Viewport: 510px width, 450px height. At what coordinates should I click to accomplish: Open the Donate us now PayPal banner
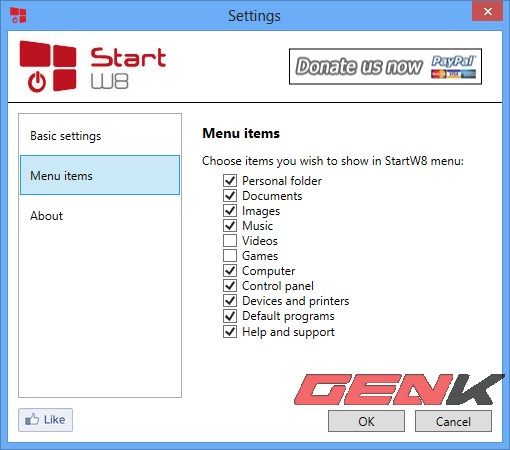pyautogui.click(x=385, y=66)
